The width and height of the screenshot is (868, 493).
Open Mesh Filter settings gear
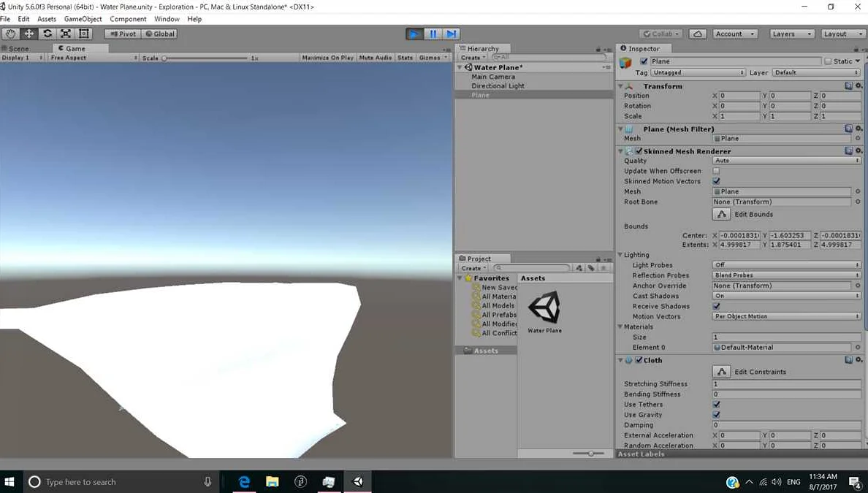859,129
